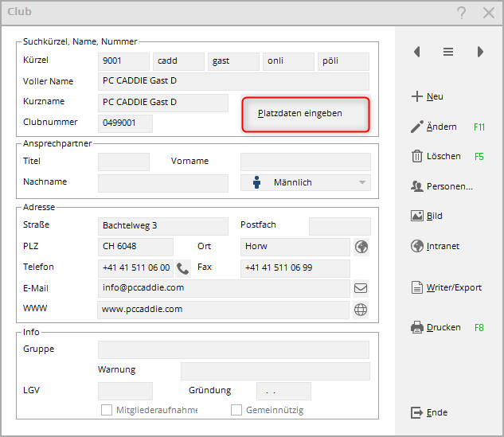Go to previous club record arrow
The width and height of the screenshot is (504, 437).
click(416, 52)
